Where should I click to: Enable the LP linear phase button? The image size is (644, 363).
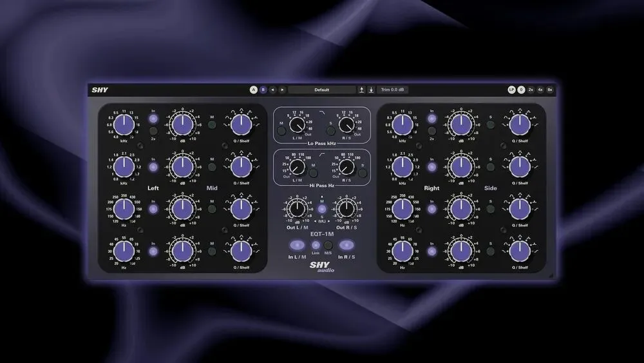511,90
